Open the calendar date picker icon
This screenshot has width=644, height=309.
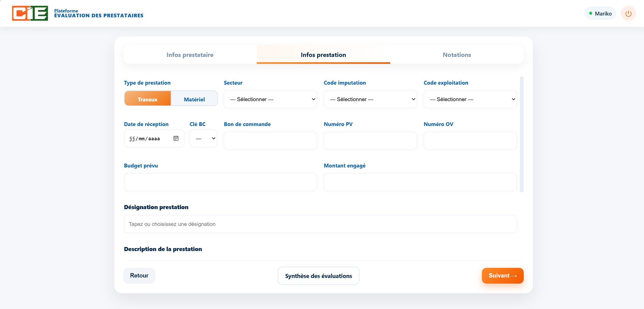tap(176, 138)
